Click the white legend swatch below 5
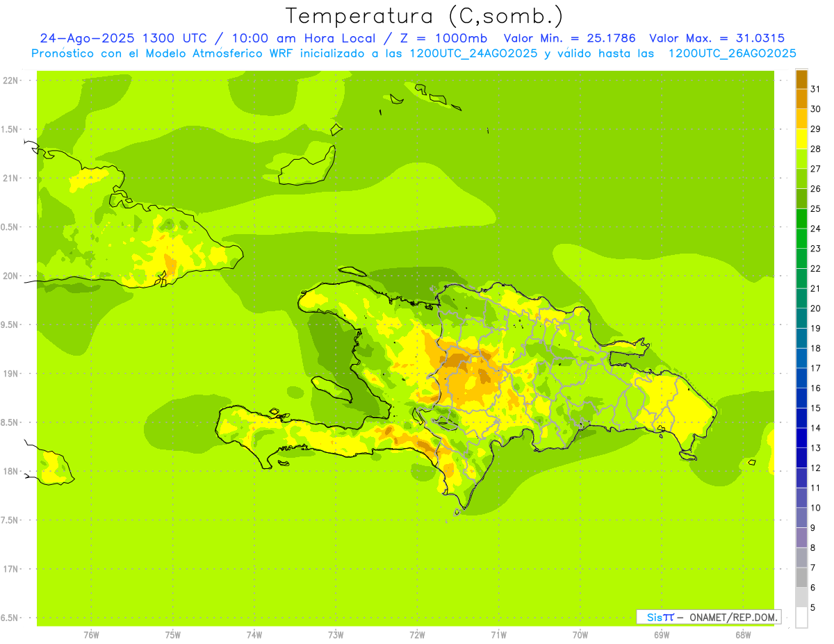This screenshot has height=644, width=834. pos(801,618)
